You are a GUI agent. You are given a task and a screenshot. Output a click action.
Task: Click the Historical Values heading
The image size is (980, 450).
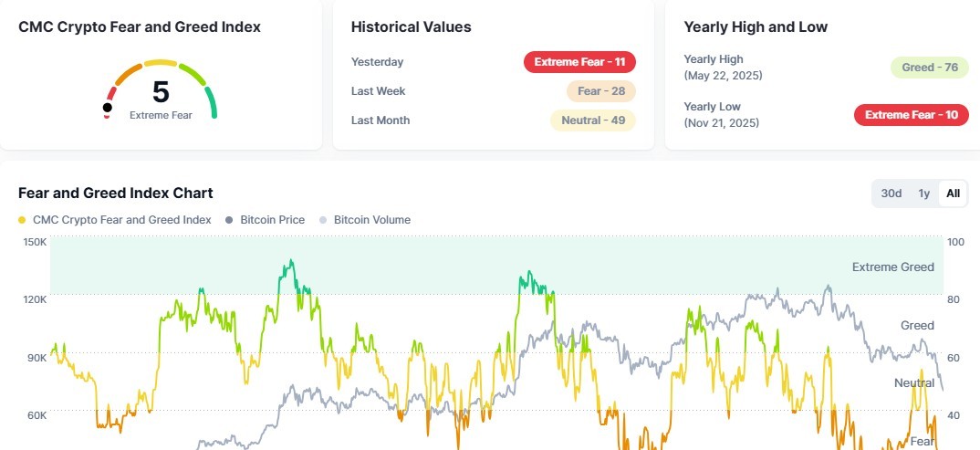tap(412, 27)
